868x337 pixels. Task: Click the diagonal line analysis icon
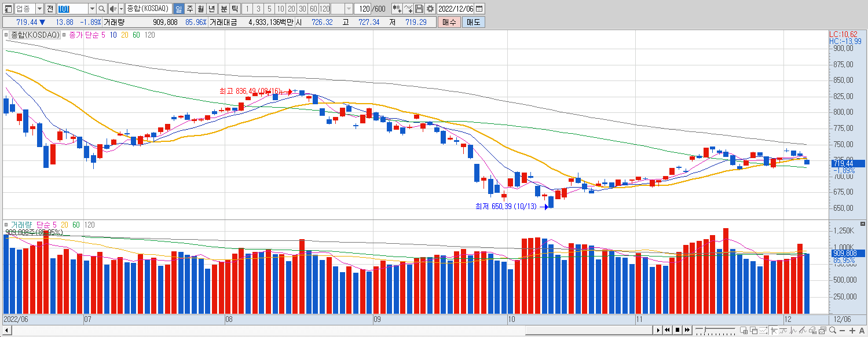(803, 331)
